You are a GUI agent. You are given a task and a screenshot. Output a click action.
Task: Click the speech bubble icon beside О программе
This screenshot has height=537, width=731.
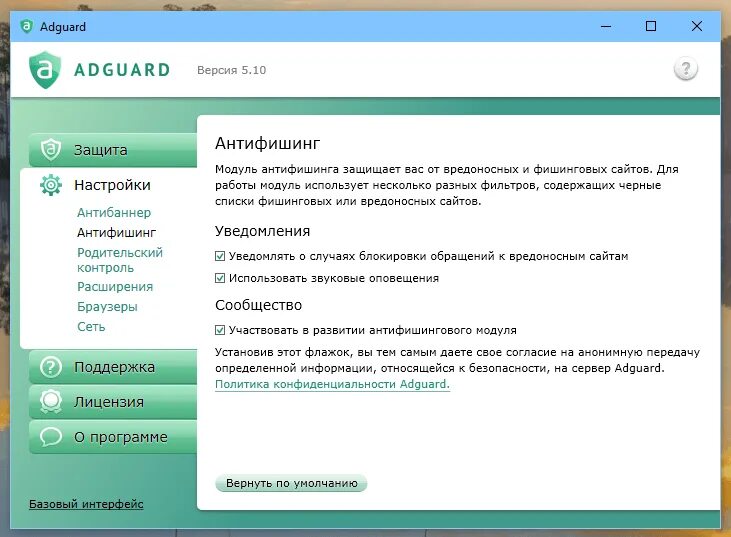point(50,437)
